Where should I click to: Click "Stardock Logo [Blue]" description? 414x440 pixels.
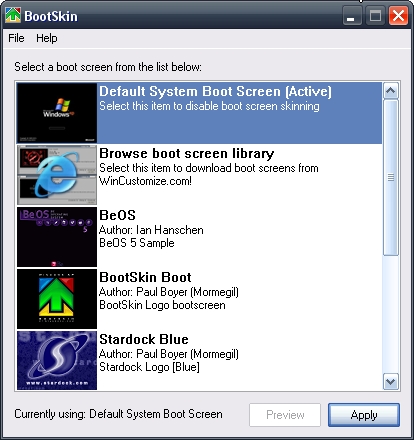[x=149, y=367]
